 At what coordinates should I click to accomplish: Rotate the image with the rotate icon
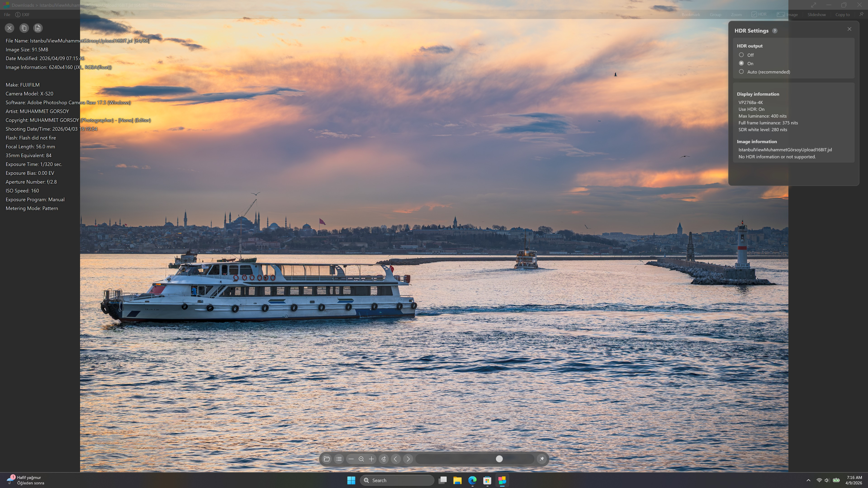tap(384, 459)
